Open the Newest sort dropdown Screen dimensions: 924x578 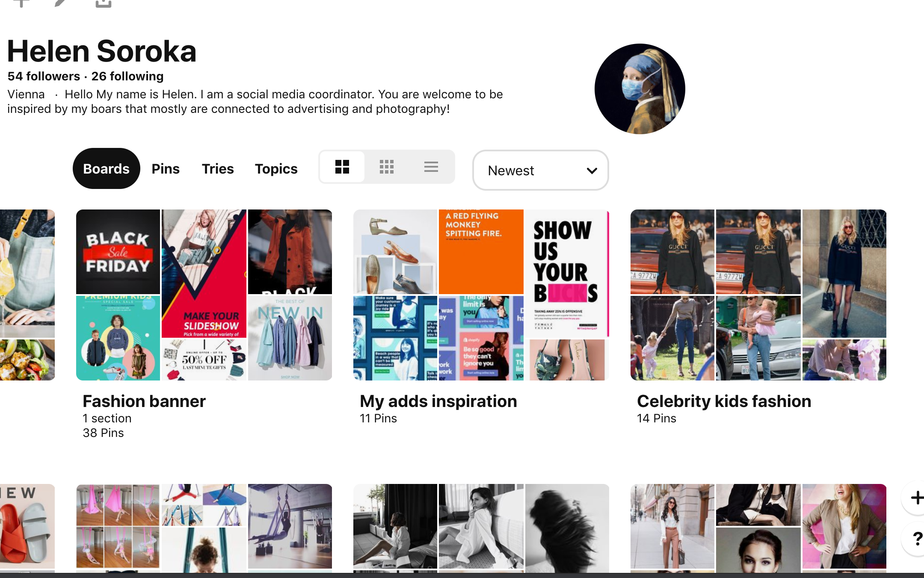click(541, 170)
